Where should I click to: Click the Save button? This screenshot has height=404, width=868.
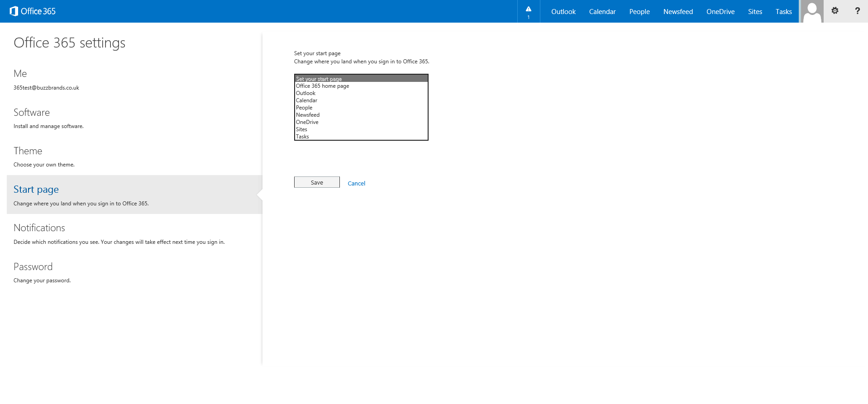pos(317,182)
